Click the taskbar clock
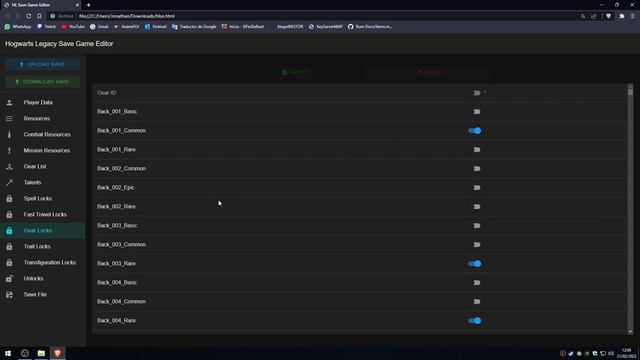640x360 pixels. coord(627,353)
